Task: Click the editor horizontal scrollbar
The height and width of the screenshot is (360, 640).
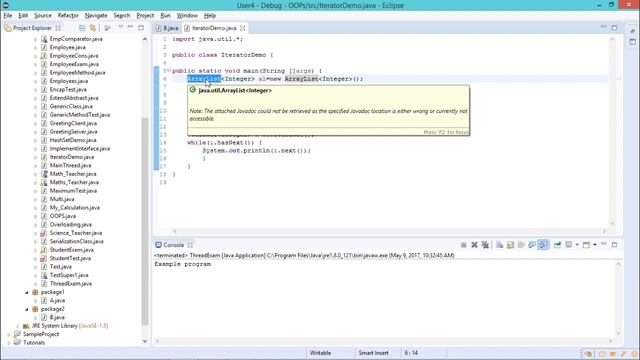Action: click(390, 231)
